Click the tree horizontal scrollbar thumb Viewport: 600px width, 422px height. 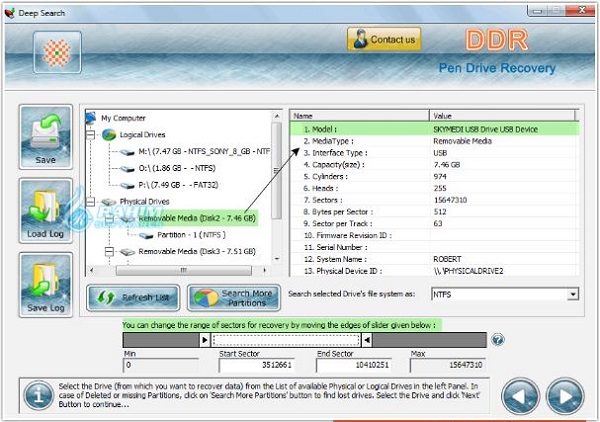pos(184,270)
